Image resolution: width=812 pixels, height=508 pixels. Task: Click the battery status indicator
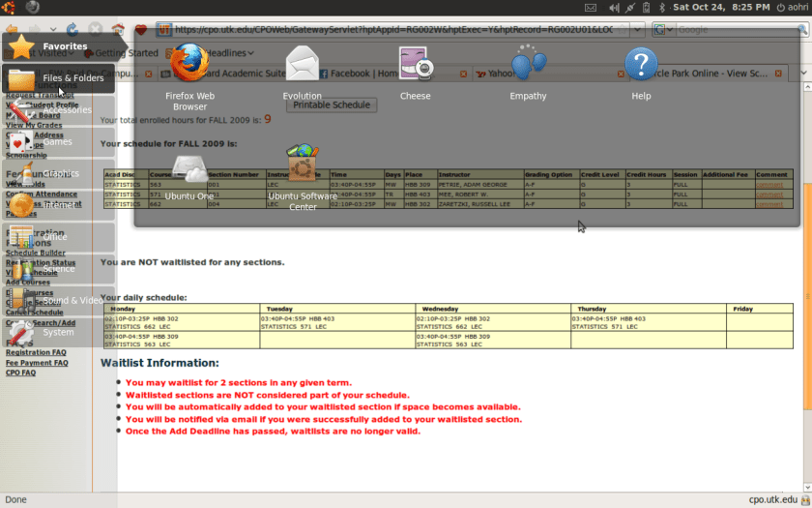click(647, 8)
